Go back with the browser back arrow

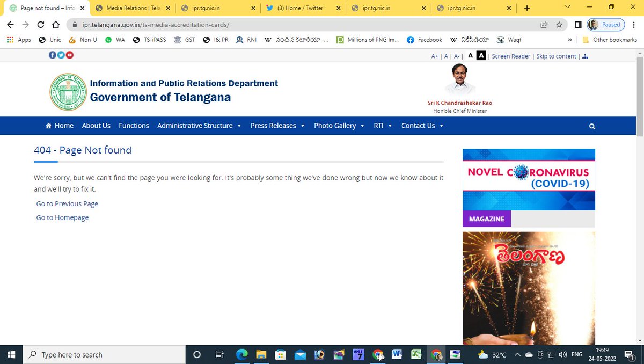click(10, 25)
